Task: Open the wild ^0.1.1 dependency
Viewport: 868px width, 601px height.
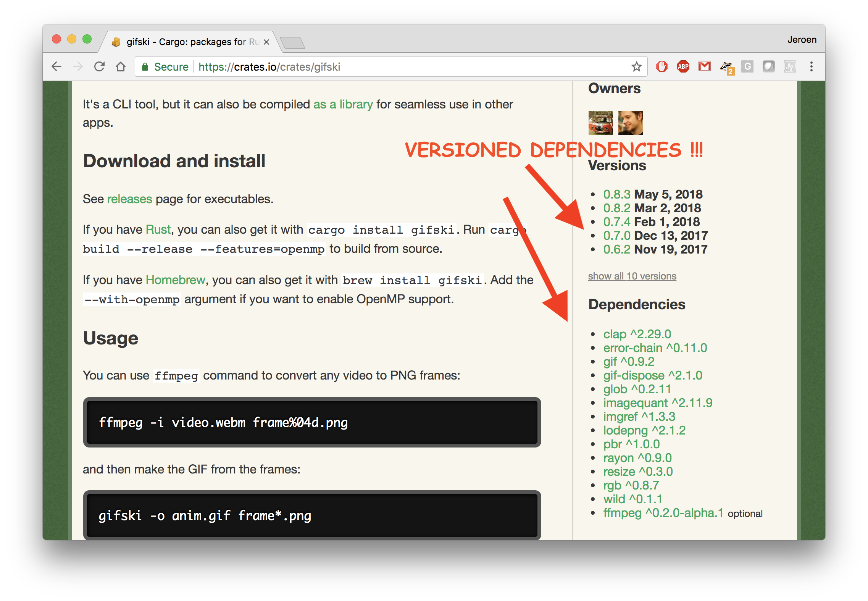Action: pyautogui.click(x=632, y=499)
